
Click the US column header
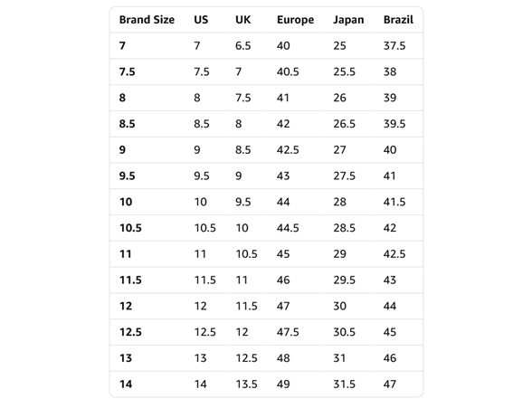coord(201,20)
